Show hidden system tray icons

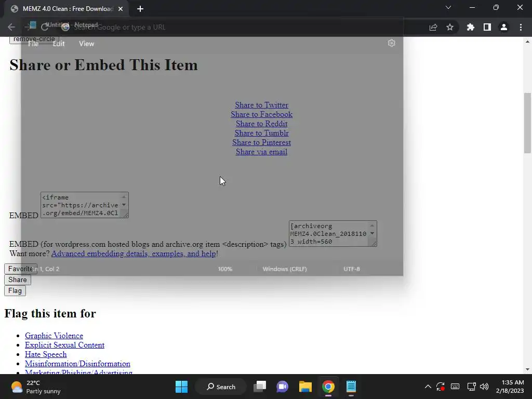coord(428,387)
